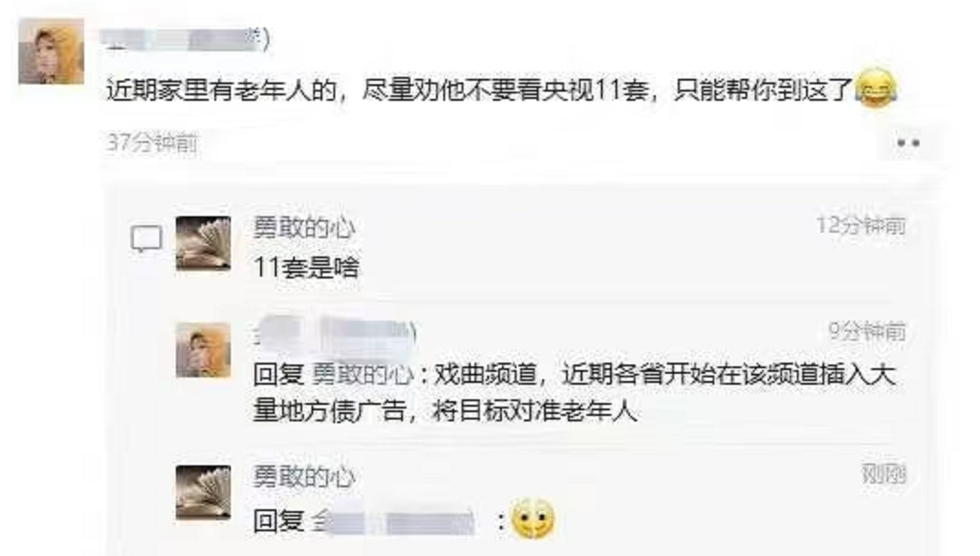Click the name 勇敢的心 on first comment

click(304, 227)
